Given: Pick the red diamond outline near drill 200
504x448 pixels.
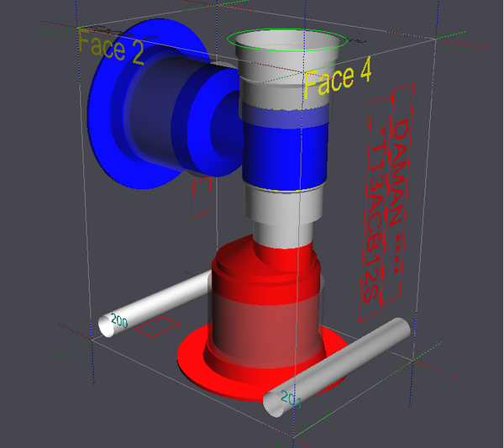Looking at the screenshot, I should (x=157, y=326).
